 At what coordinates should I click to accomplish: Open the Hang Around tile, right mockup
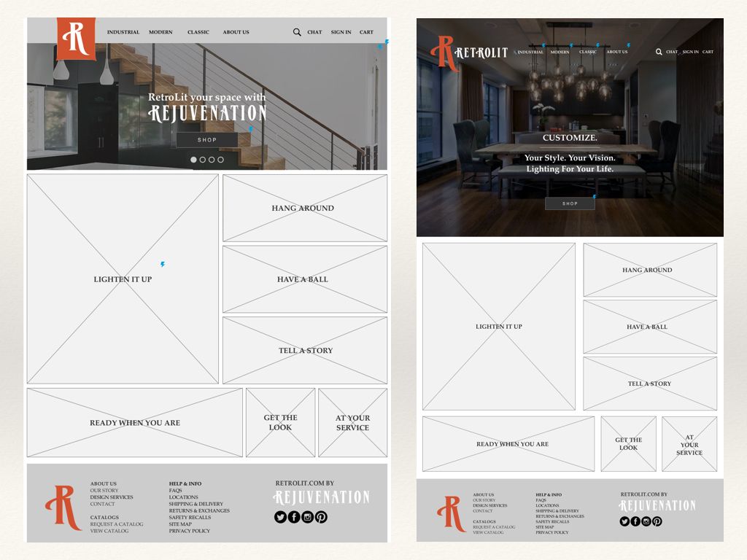tap(650, 270)
